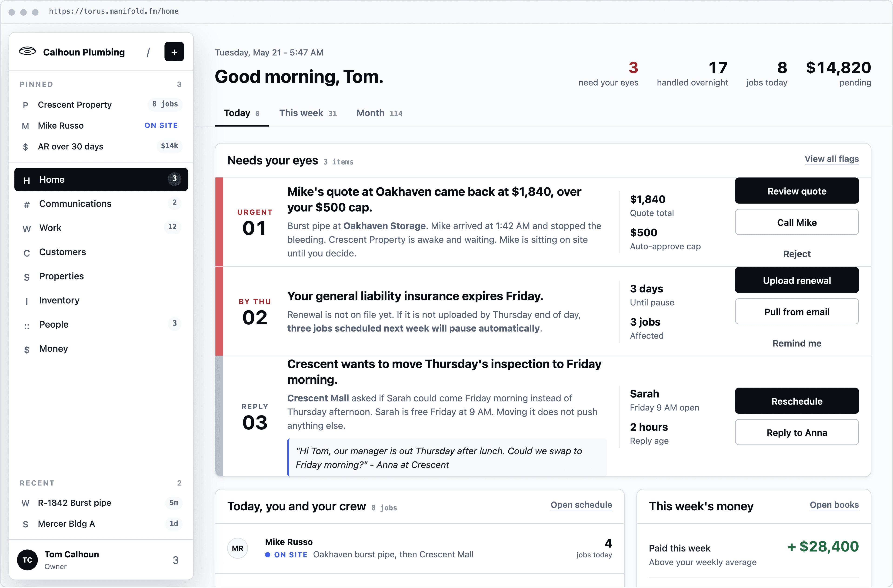Click the hash icon for Communications
The image size is (893, 588).
pyautogui.click(x=27, y=205)
